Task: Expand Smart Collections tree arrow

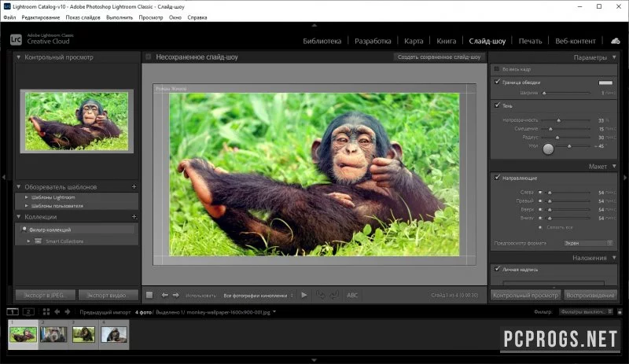Action: click(x=28, y=241)
